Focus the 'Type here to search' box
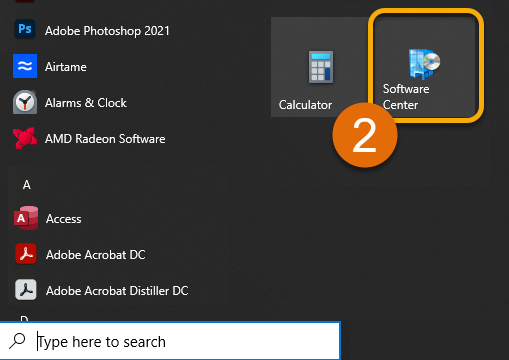 point(170,341)
